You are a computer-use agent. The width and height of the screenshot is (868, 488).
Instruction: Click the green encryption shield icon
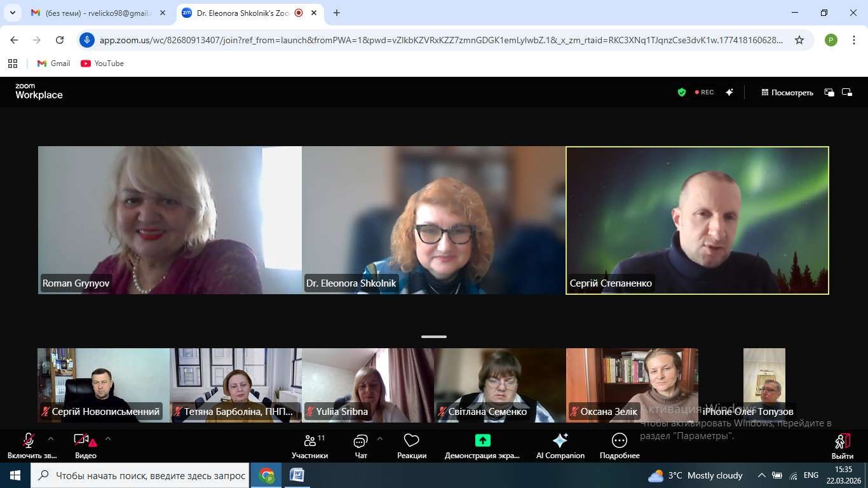(x=682, y=92)
